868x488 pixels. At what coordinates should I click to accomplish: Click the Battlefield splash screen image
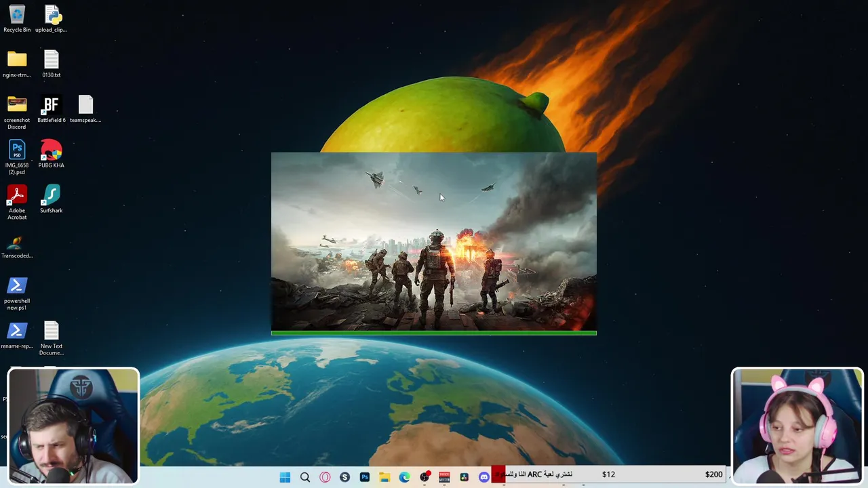[x=434, y=241]
